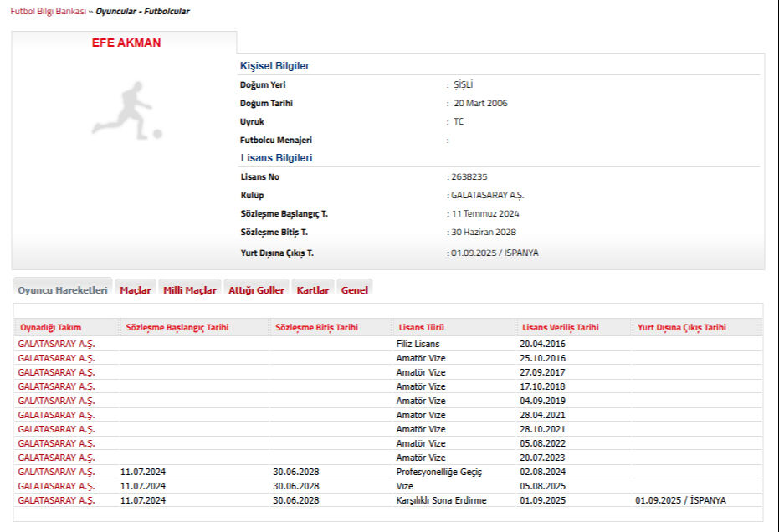Click Galatasaray link dated 25.10.2016

tap(57, 358)
